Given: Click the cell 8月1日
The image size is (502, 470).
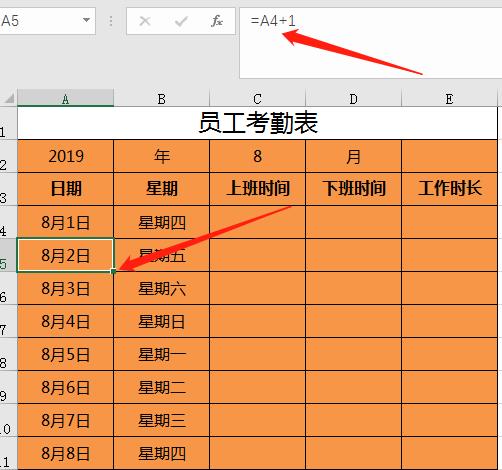Looking at the screenshot, I should coord(66,222).
